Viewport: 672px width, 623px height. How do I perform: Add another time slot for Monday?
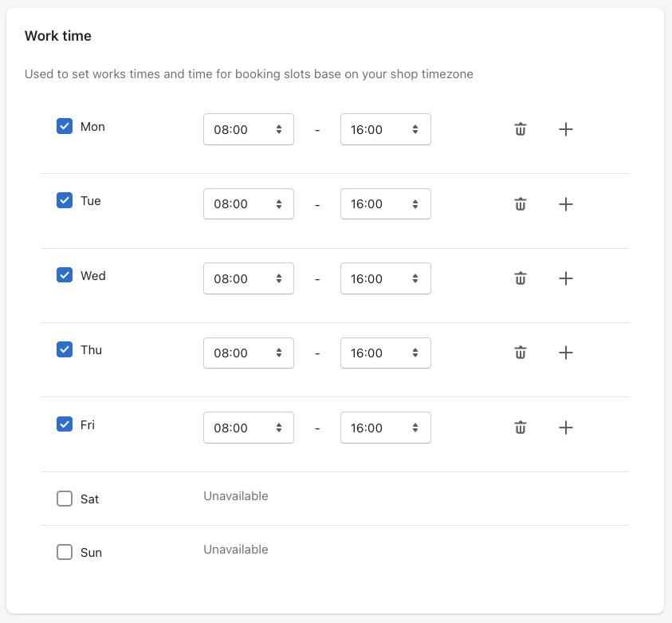coord(565,129)
